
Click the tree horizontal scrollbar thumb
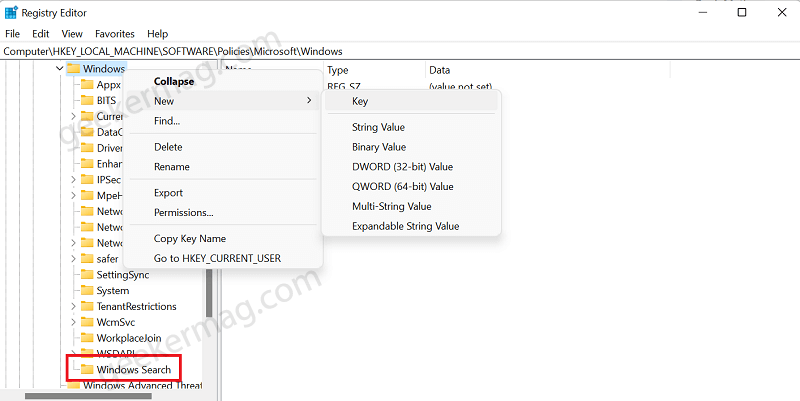pyautogui.click(x=88, y=396)
